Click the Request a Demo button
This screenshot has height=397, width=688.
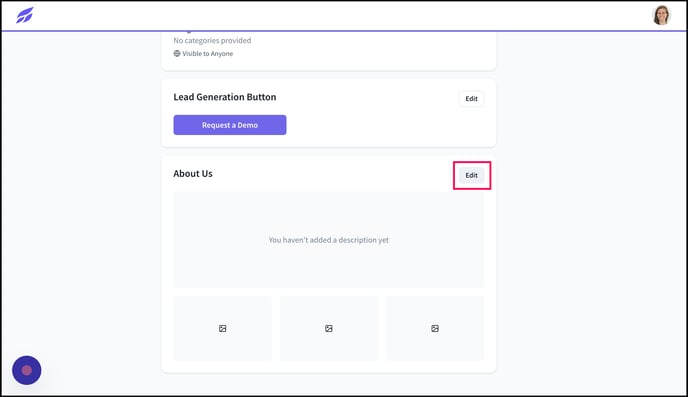point(230,125)
